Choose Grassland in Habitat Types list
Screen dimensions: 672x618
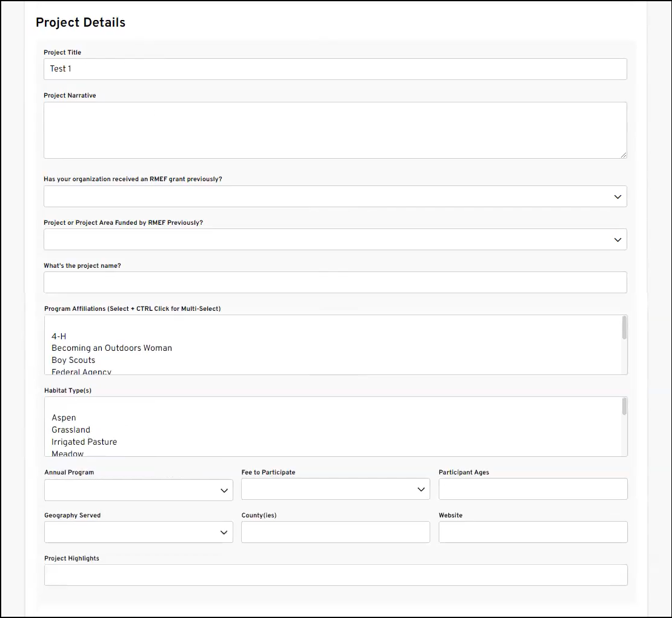(x=71, y=430)
